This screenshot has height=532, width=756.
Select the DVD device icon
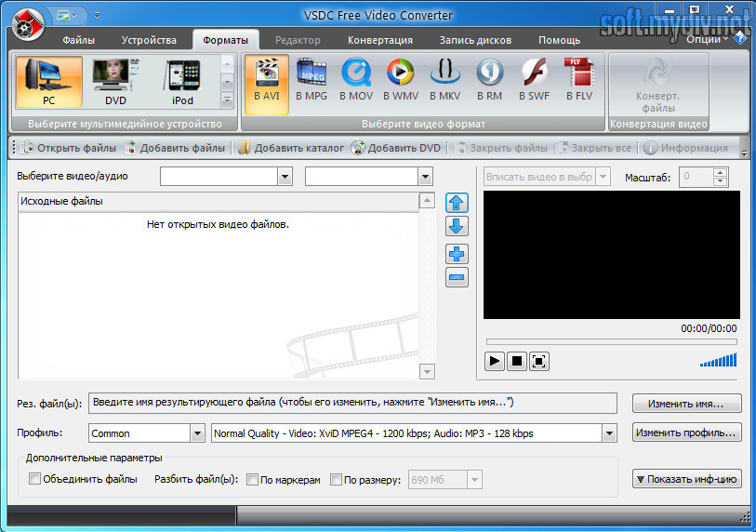coord(115,82)
